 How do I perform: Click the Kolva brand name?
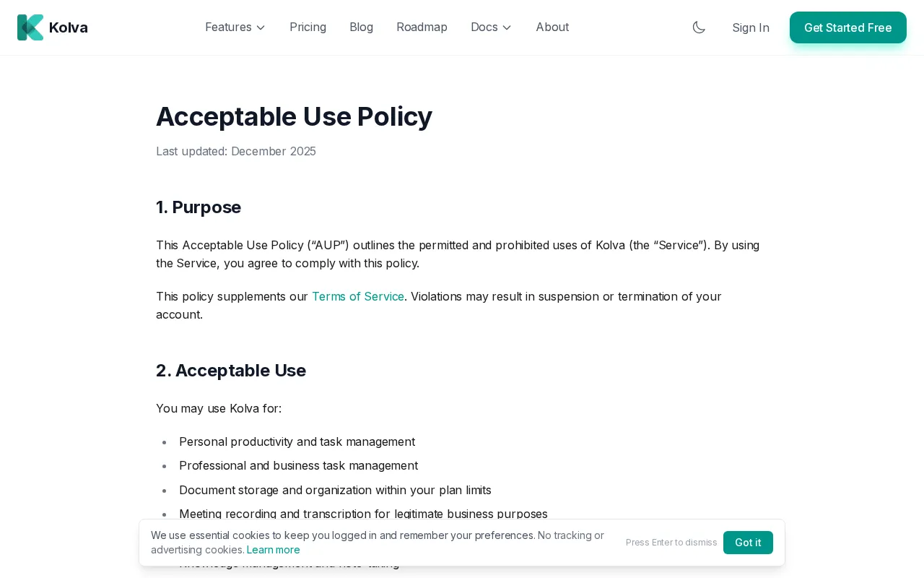pos(69,27)
